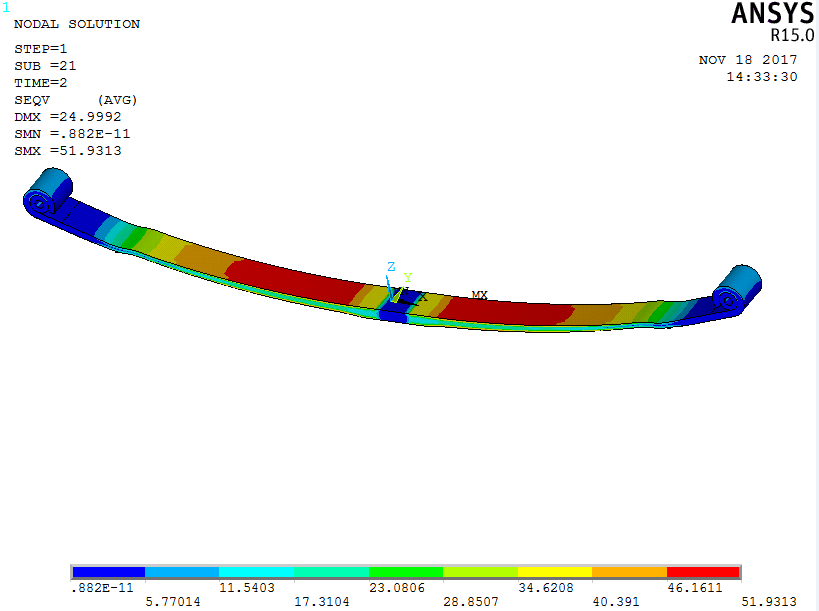Image resolution: width=819 pixels, height=611 pixels.
Task: Click the blue center clamp on the spring
Action: coord(394,302)
